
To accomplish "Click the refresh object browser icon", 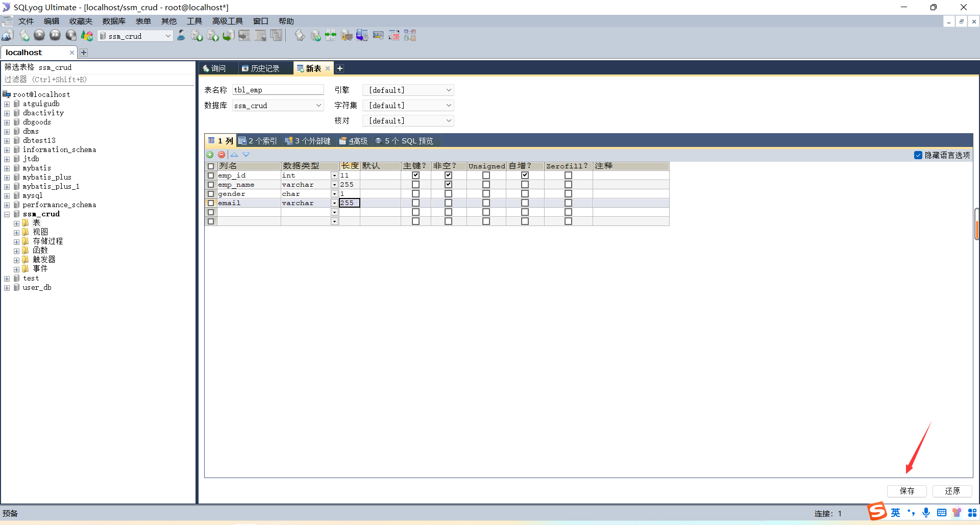I will (87, 35).
